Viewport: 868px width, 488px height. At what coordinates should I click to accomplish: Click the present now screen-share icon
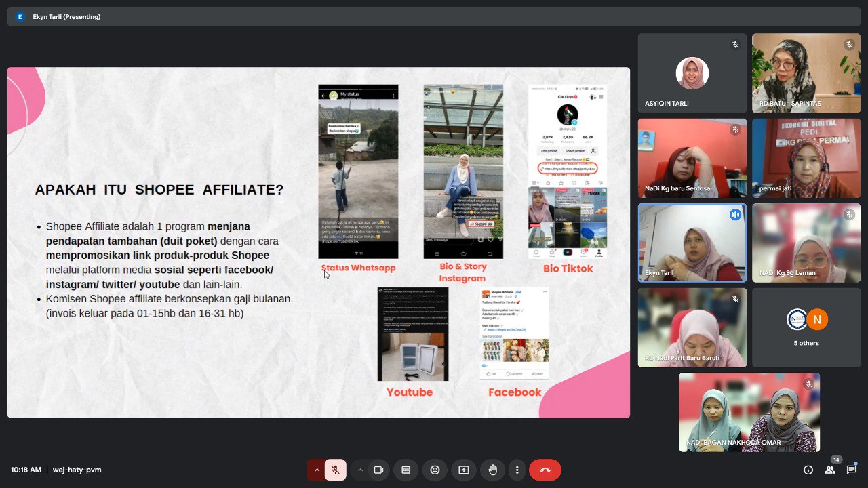point(464,470)
